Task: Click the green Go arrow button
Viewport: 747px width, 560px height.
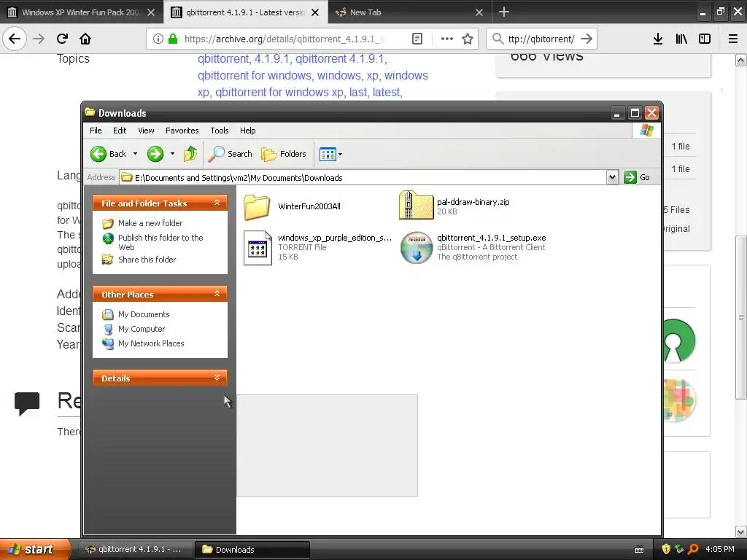Action: point(630,177)
